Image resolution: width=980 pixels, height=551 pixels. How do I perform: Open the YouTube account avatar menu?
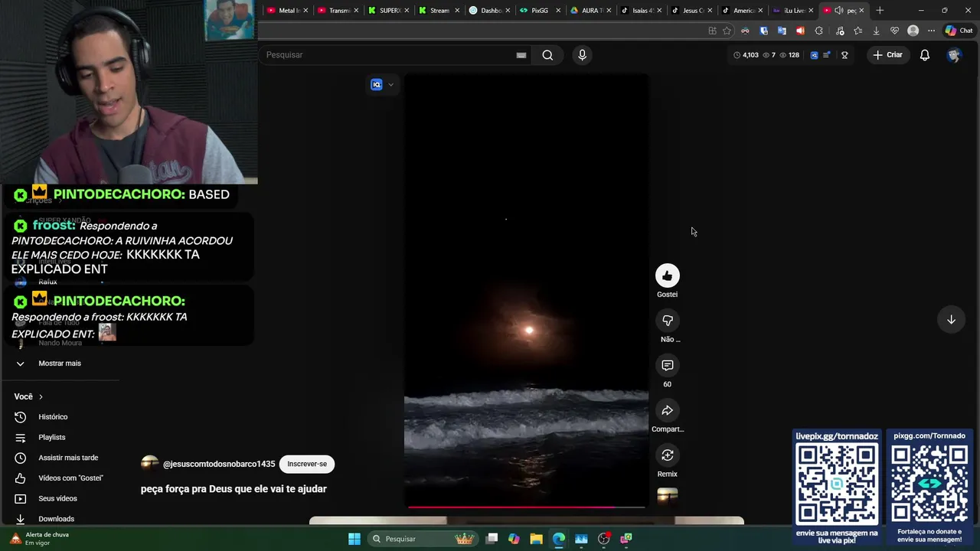click(954, 55)
